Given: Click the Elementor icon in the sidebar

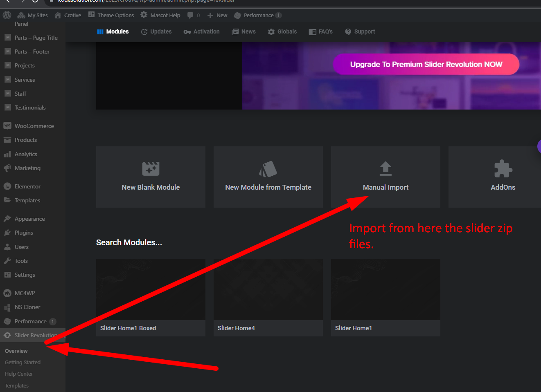Looking at the screenshot, I should pos(7,186).
